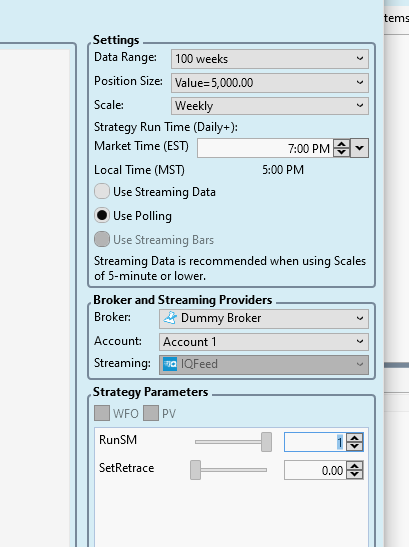Increment the SetRetrace value spinner

click(x=355, y=466)
